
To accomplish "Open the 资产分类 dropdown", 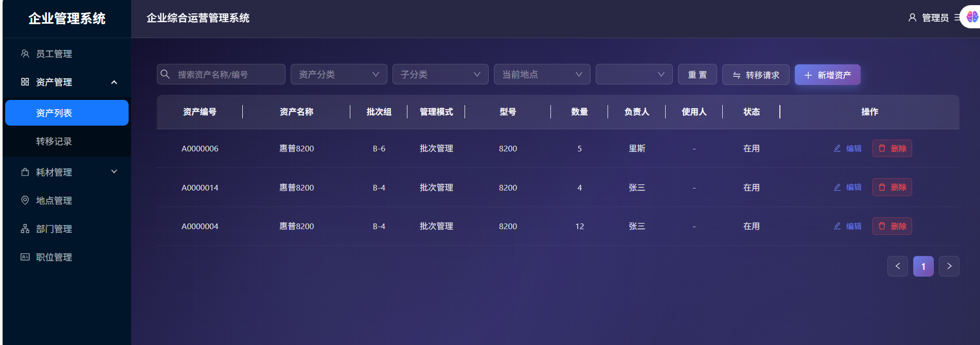I will [x=338, y=74].
